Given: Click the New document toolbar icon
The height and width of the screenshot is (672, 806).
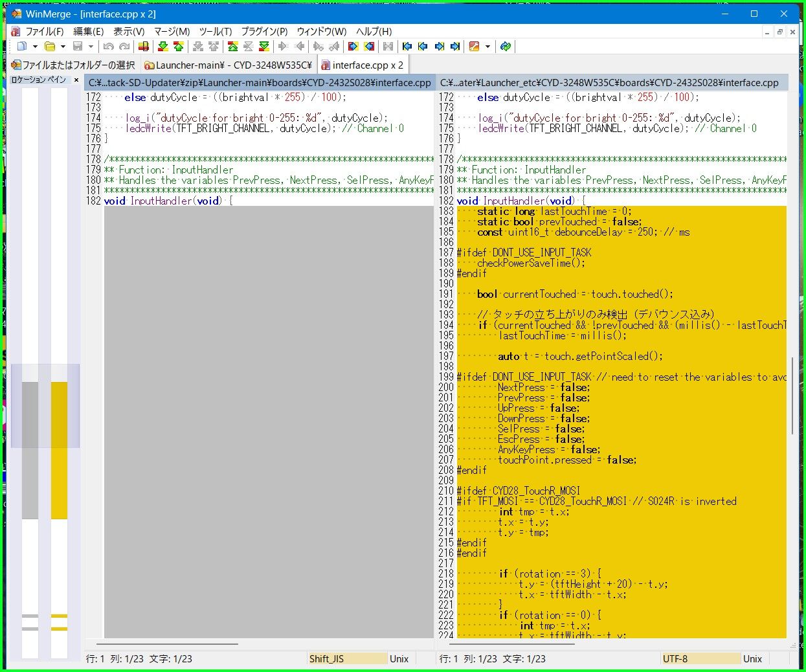Looking at the screenshot, I should tap(21, 47).
